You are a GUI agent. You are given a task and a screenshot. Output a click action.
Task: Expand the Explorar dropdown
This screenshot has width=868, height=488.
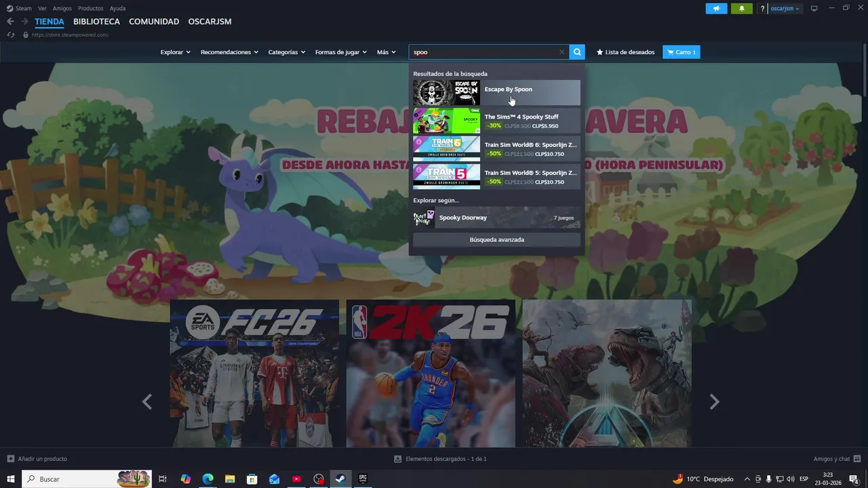pos(175,52)
